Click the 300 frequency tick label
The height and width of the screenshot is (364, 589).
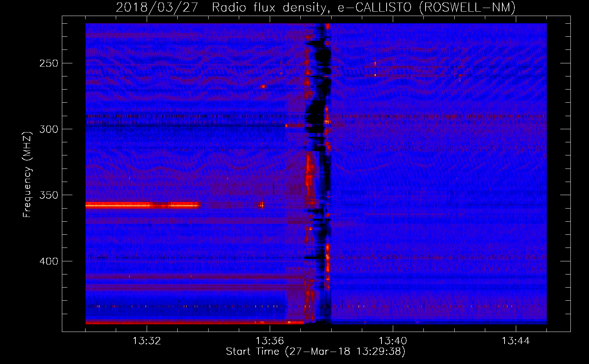tap(49, 129)
